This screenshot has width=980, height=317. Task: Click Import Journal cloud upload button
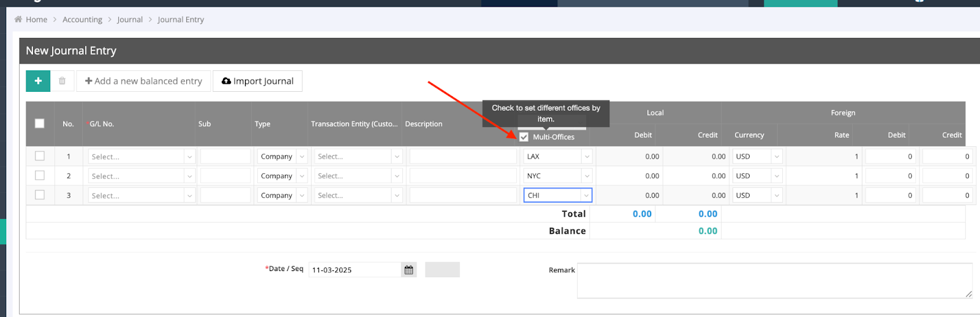point(257,81)
